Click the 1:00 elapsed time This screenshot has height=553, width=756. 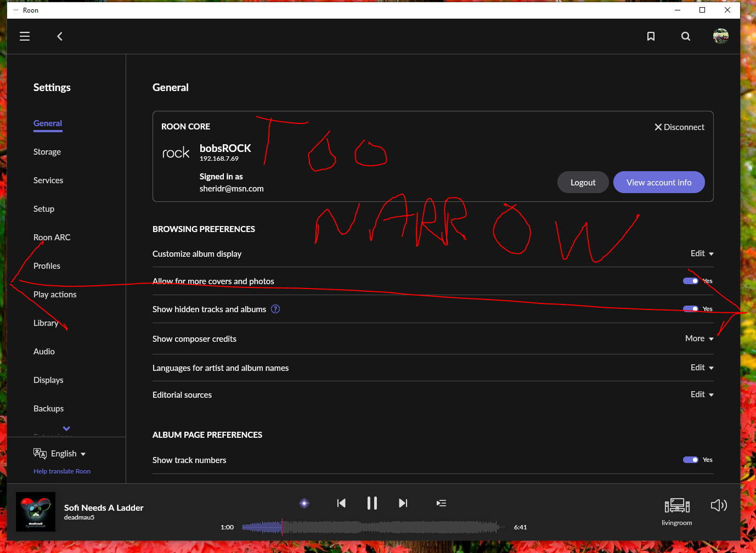(227, 527)
